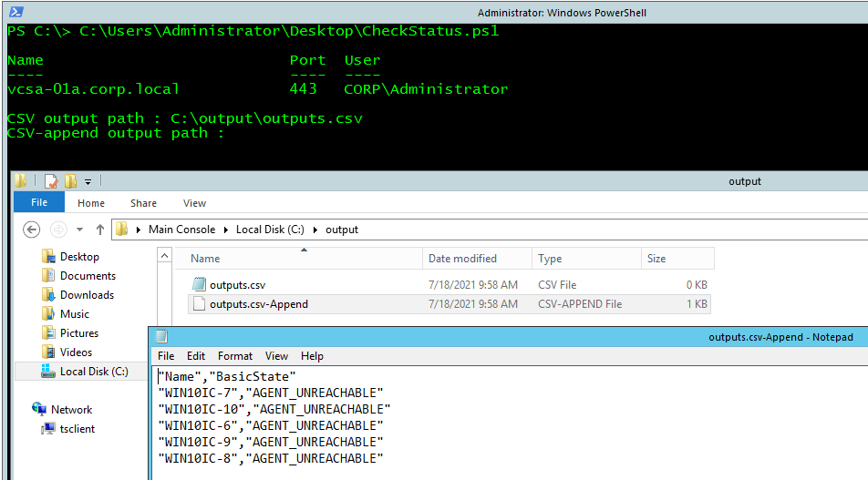Viewport: 868px width, 480px height.
Task: Sort files by the Type column header
Action: pyautogui.click(x=586, y=259)
